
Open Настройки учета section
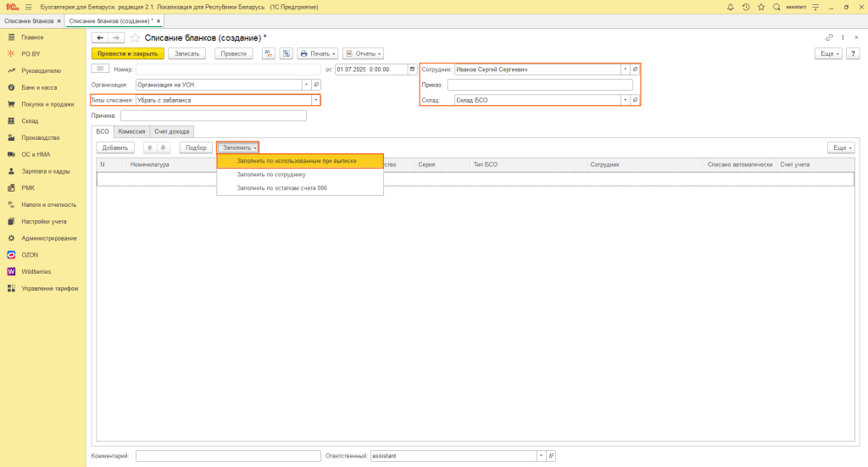tap(44, 221)
